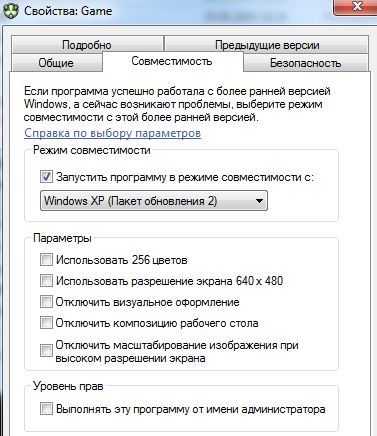This screenshot has height=436, width=377.
Task: Toggle Отключить визуальное оформление checkbox
Action: (46, 302)
